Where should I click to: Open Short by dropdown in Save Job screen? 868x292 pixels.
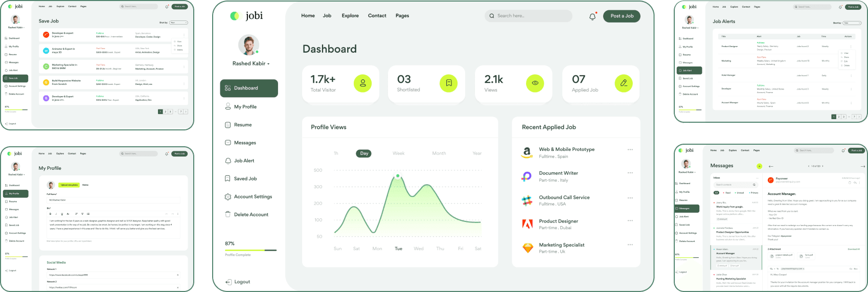click(179, 23)
